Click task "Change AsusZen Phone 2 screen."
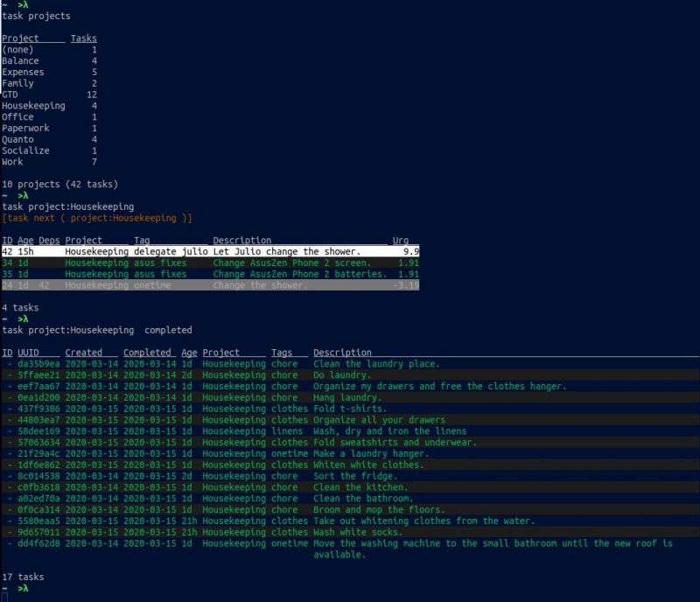The height and width of the screenshot is (602, 700). [x=291, y=262]
